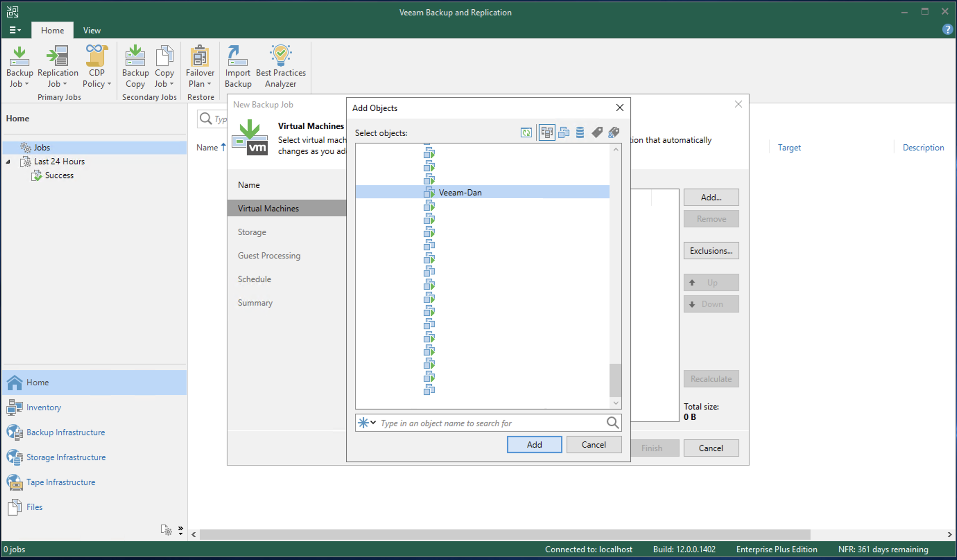The width and height of the screenshot is (957, 560).
Task: Click Add in the Add Objects dialog
Action: (x=534, y=445)
